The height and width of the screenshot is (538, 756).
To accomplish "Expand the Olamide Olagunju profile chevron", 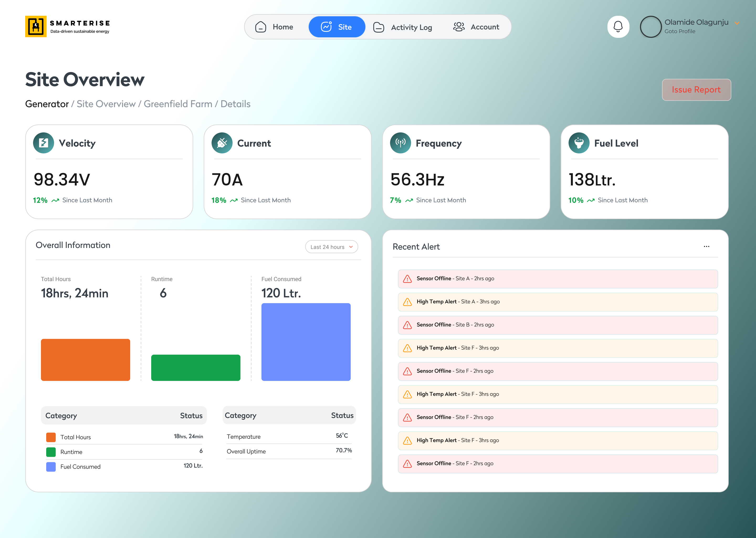I will [x=737, y=23].
